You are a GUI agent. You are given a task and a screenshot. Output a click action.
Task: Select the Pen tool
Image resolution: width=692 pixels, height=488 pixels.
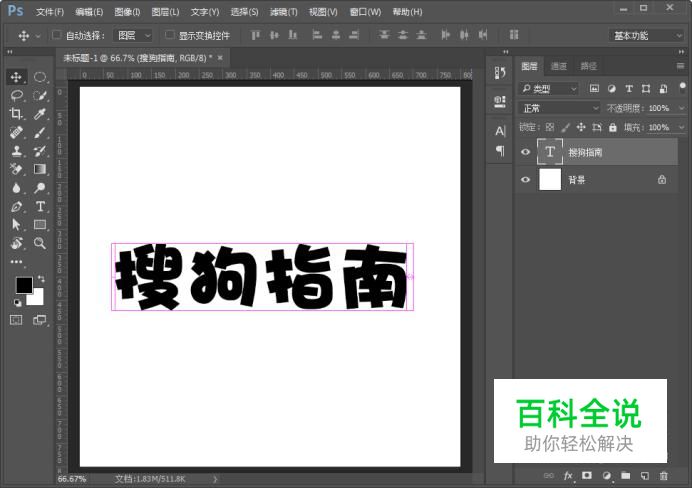coord(16,206)
